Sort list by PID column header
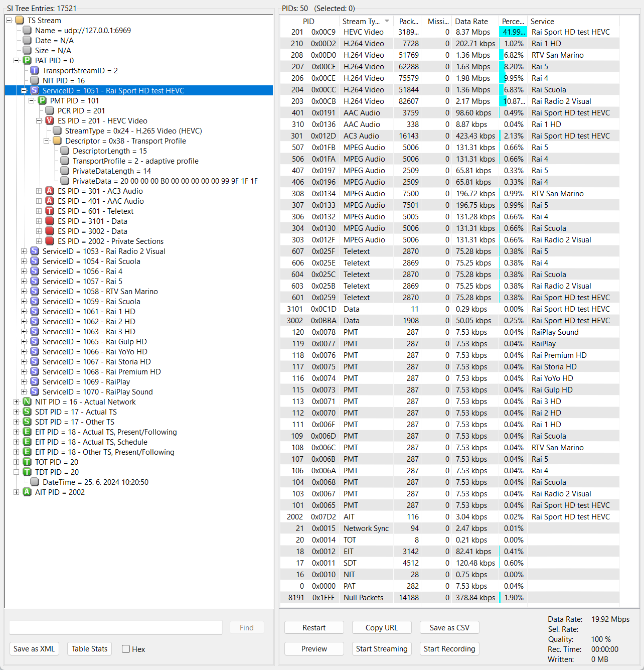This screenshot has width=644, height=670. [x=309, y=21]
